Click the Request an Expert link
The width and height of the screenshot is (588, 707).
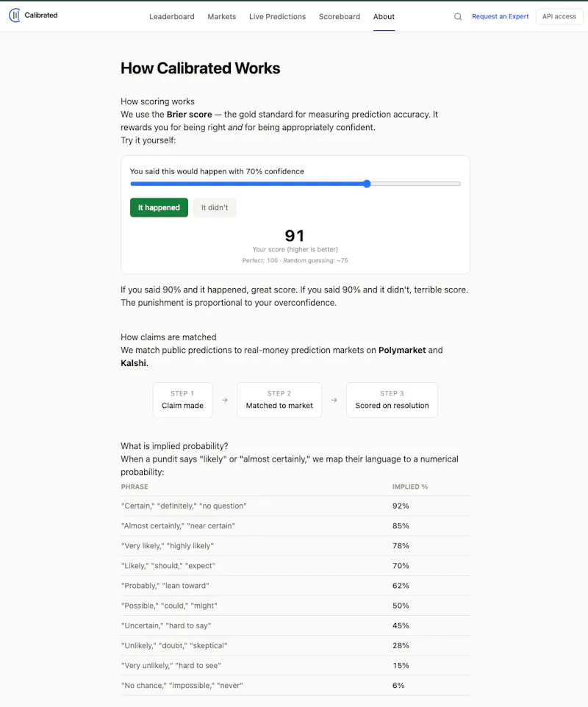(500, 17)
